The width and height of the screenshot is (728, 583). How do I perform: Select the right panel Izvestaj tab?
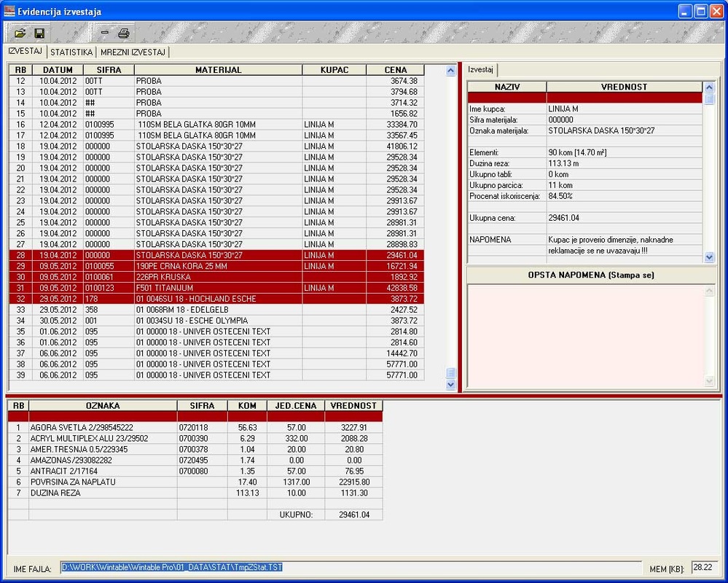[x=481, y=69]
